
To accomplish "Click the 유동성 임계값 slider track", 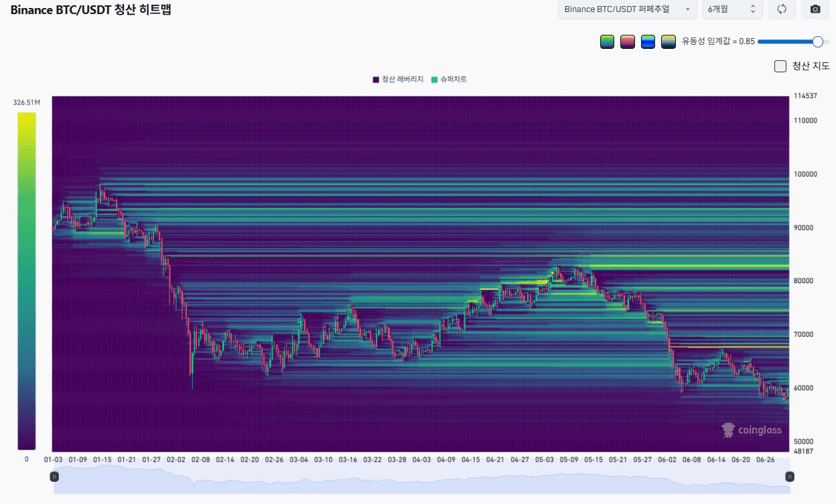I will click(794, 41).
